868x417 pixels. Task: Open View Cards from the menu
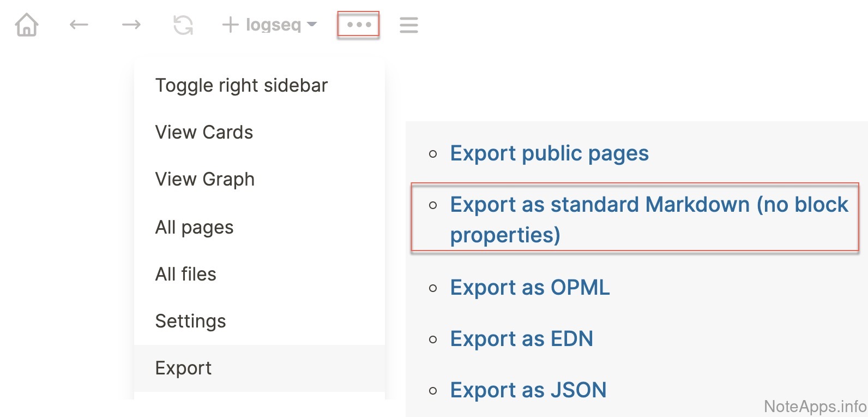(x=204, y=133)
